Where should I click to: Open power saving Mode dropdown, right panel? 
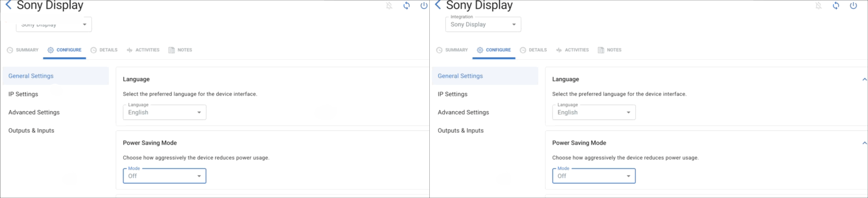point(594,176)
